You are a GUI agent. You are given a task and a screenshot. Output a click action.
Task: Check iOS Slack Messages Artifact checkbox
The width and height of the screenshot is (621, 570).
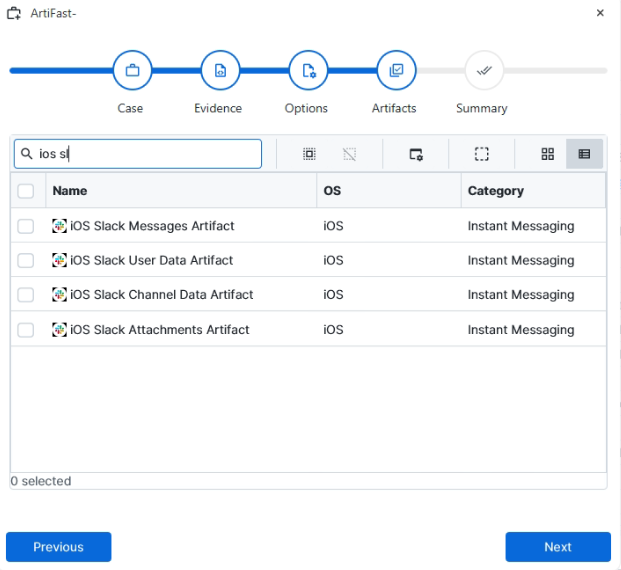pyautogui.click(x=26, y=226)
